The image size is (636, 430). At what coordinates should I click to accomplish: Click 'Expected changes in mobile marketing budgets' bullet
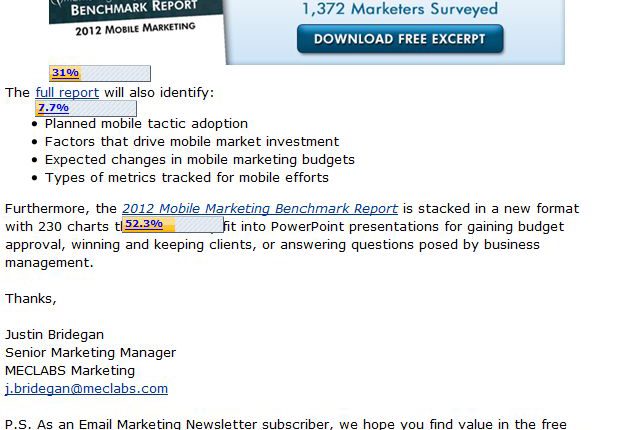[x=200, y=160]
